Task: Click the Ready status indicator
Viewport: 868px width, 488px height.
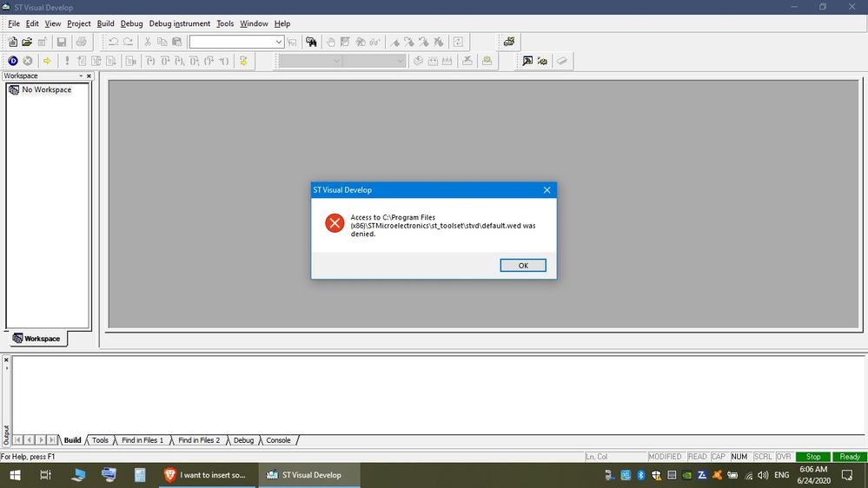Action: pos(850,457)
